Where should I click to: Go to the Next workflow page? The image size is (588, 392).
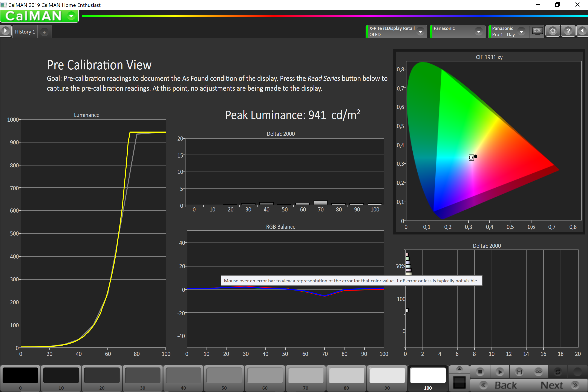558,385
